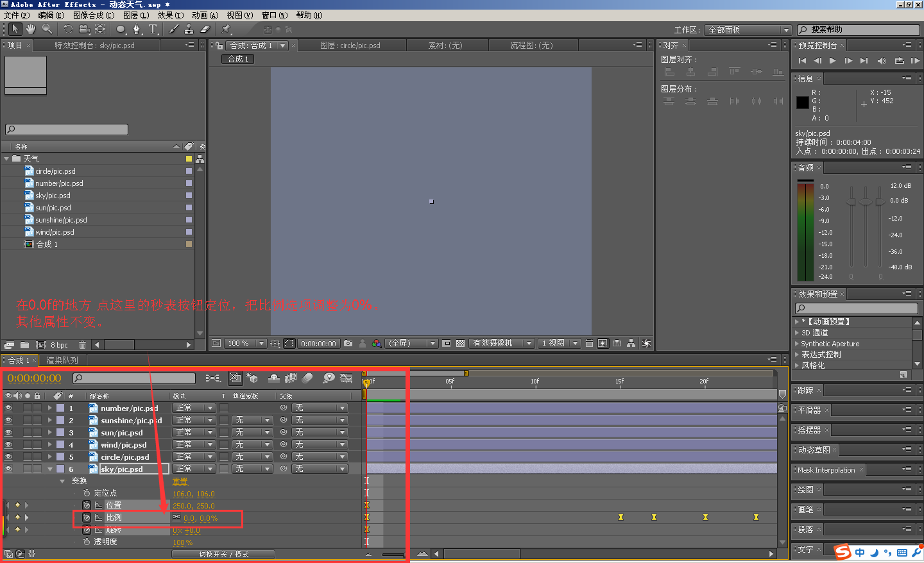Hide the circle/pic.psd layer
924x563 pixels.
[x=8, y=457]
